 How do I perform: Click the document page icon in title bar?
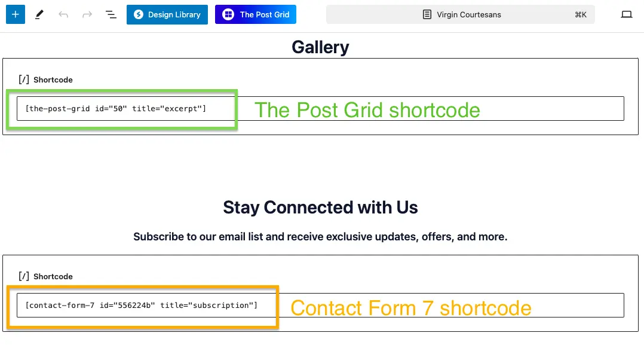pos(427,14)
